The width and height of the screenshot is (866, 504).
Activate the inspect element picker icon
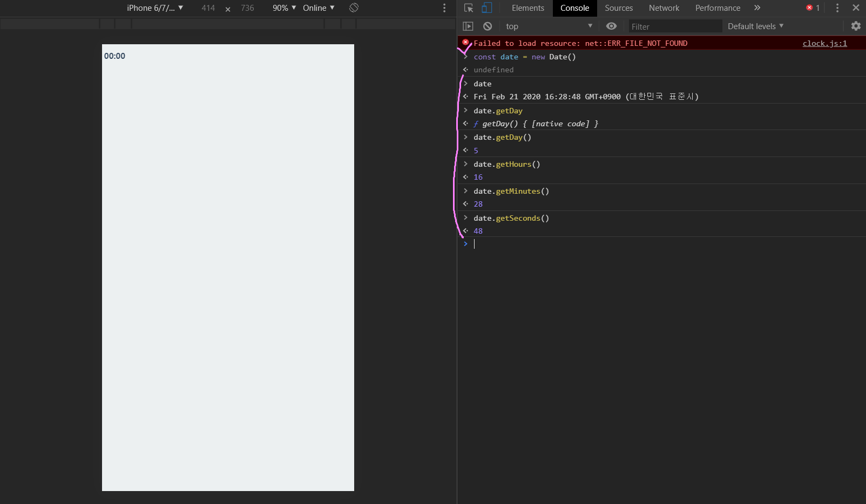(469, 8)
